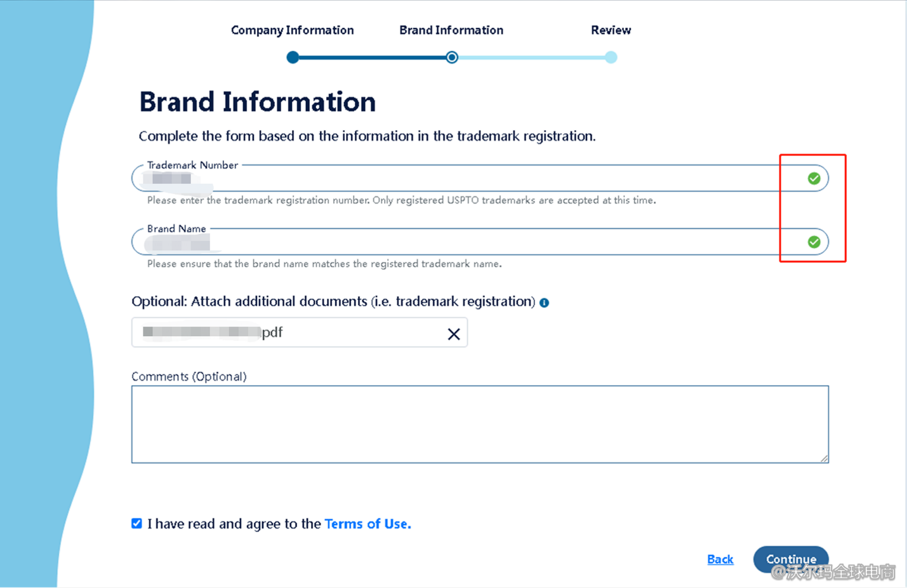Remove the attached pdf file
This screenshot has height=588, width=907.
pyautogui.click(x=453, y=334)
